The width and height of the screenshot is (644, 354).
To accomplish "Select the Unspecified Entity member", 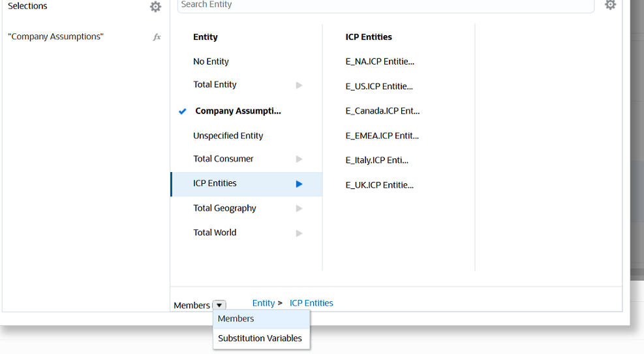I will click(228, 136).
